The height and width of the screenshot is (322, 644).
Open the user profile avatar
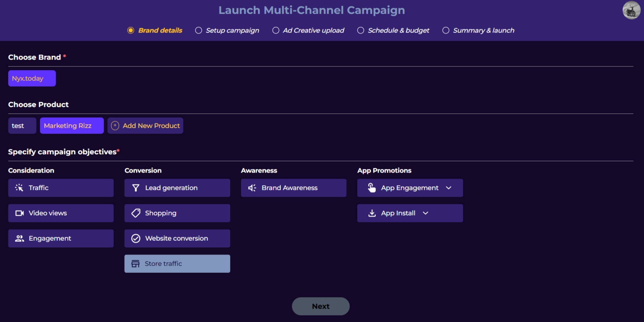[x=631, y=10]
